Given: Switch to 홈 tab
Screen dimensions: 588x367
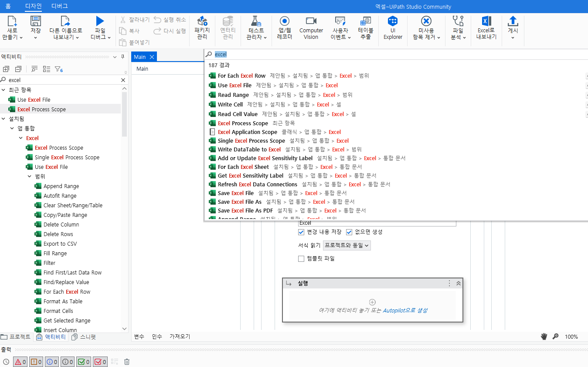Looking at the screenshot, I should 8,6.
